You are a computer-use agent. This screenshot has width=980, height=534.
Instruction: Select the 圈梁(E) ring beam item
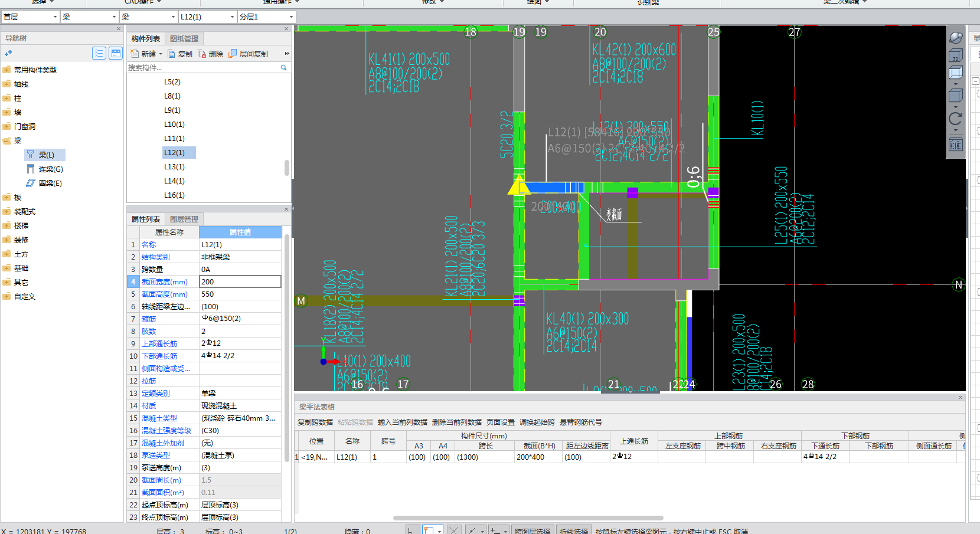[44, 183]
